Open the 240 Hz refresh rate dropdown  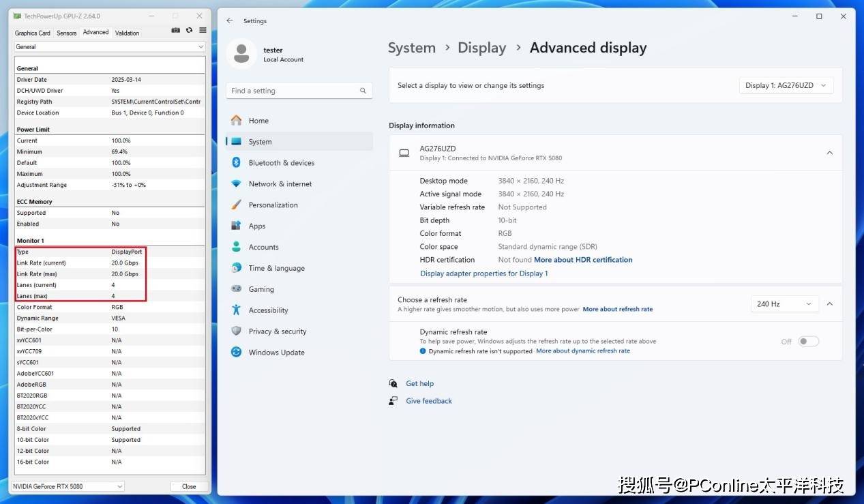(x=784, y=304)
